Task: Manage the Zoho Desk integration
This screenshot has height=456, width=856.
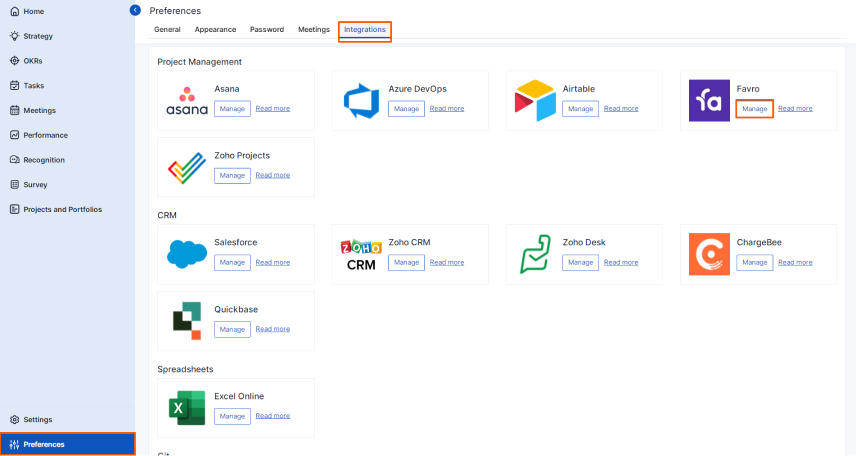Action: point(580,262)
